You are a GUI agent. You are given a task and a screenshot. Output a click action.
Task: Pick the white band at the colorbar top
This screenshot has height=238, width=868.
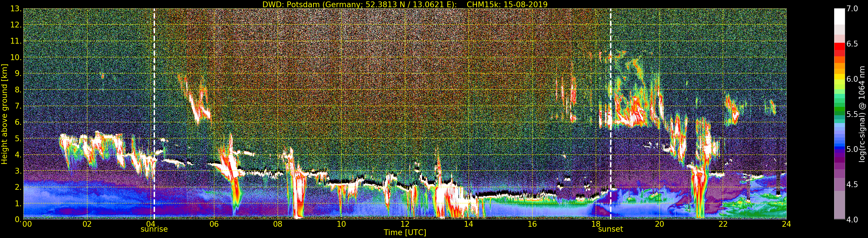pyautogui.click(x=839, y=16)
